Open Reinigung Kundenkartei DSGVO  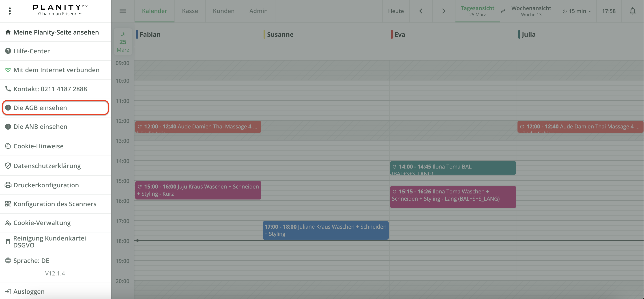pyautogui.click(x=49, y=241)
